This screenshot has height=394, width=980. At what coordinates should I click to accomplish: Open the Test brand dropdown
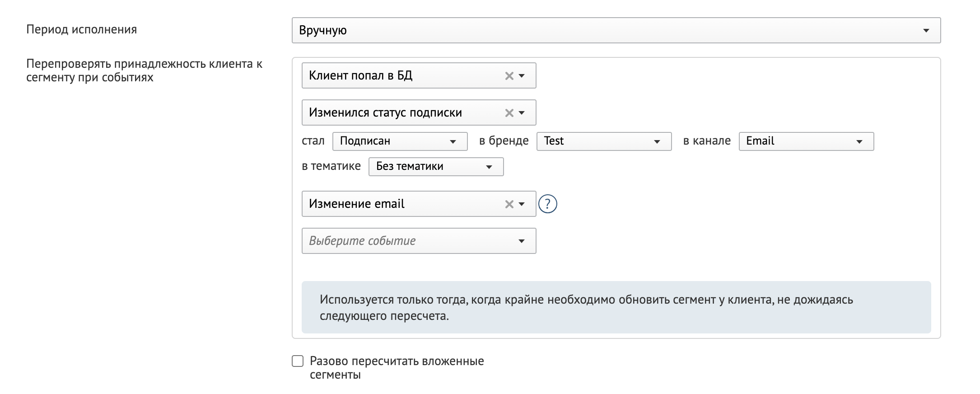pyautogui.click(x=604, y=141)
